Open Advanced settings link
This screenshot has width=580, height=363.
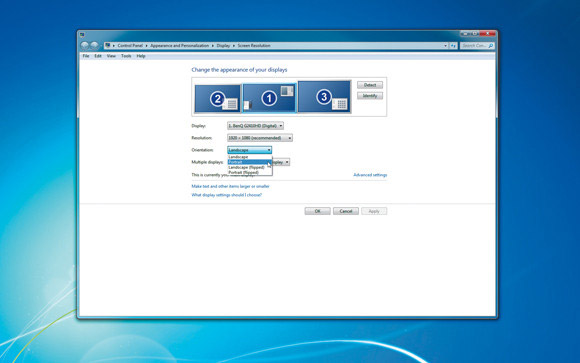coord(370,175)
